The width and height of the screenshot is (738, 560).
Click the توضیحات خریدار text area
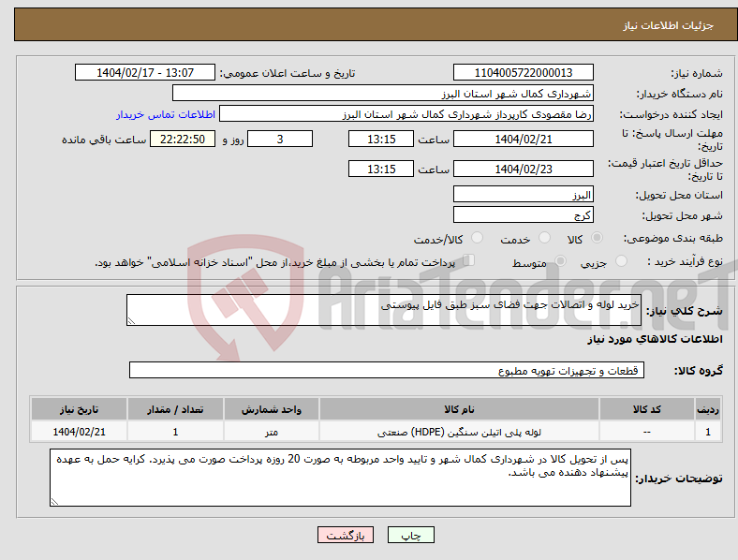(x=340, y=478)
